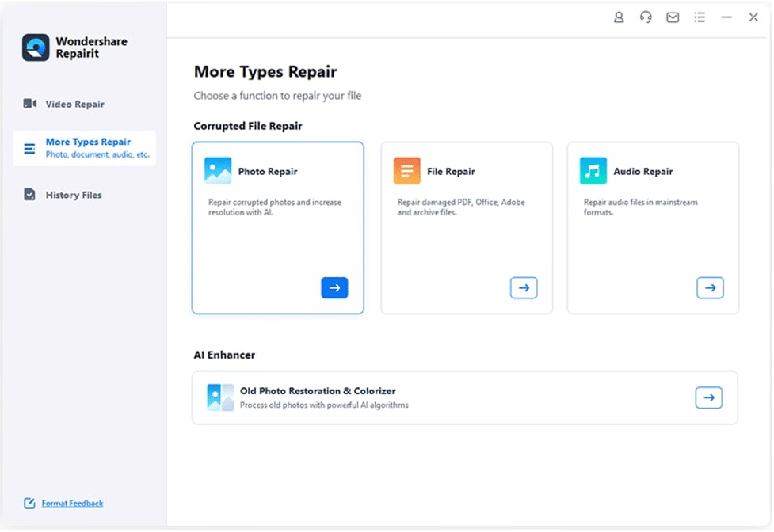Minimize the Repairit window
Screen dimensions: 774x532
(726, 17)
